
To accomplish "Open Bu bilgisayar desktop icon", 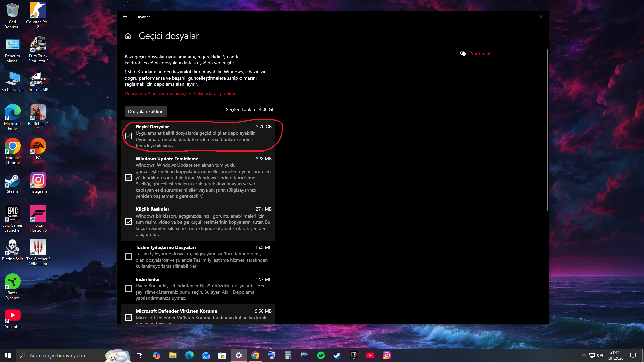I will 12,81.
